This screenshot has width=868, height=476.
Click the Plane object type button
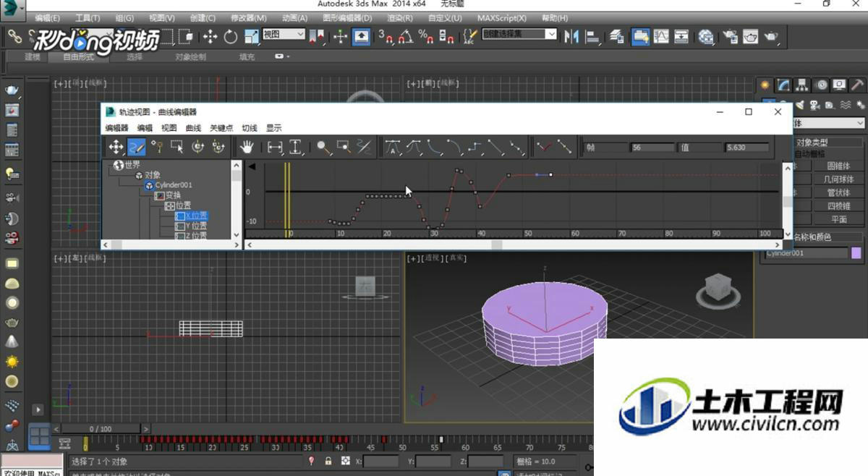pyautogui.click(x=838, y=219)
